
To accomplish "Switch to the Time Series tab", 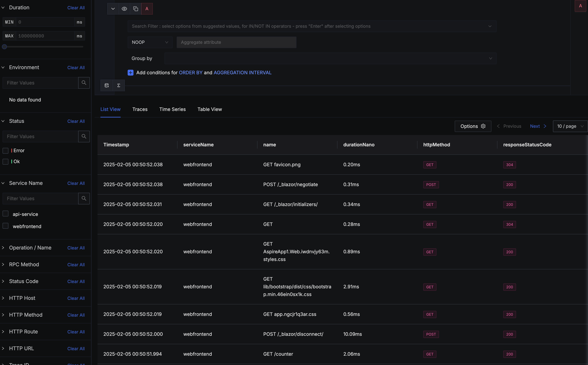I will pos(172,109).
